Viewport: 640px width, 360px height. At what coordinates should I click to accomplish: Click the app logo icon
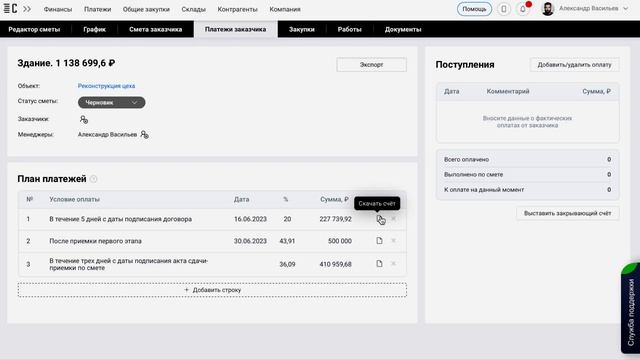coord(10,9)
